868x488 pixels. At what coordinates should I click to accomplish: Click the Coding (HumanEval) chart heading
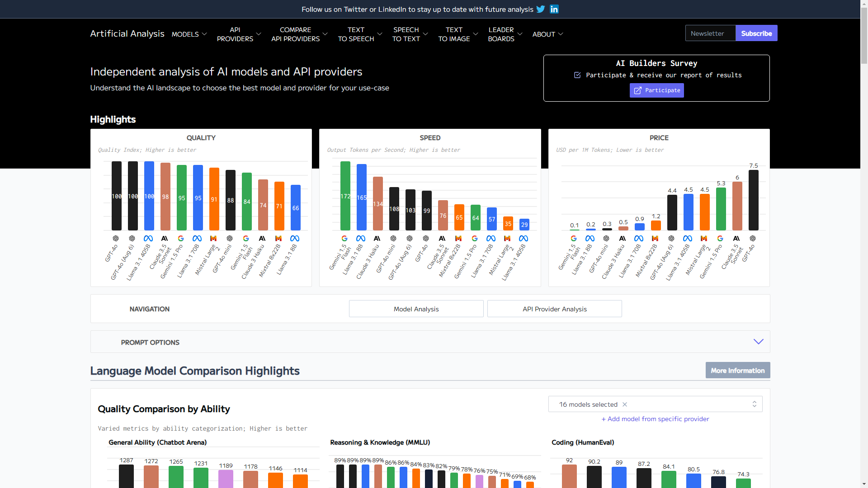[x=583, y=442]
